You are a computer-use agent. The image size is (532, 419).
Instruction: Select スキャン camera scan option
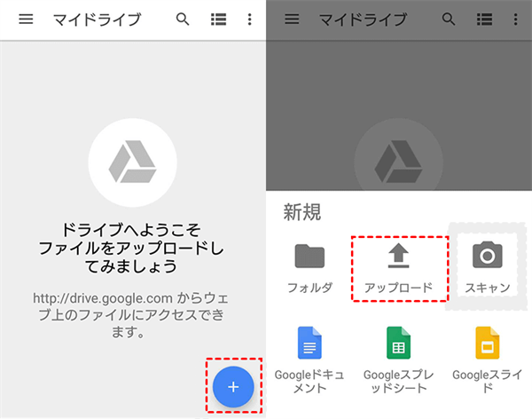pyautogui.click(x=488, y=267)
